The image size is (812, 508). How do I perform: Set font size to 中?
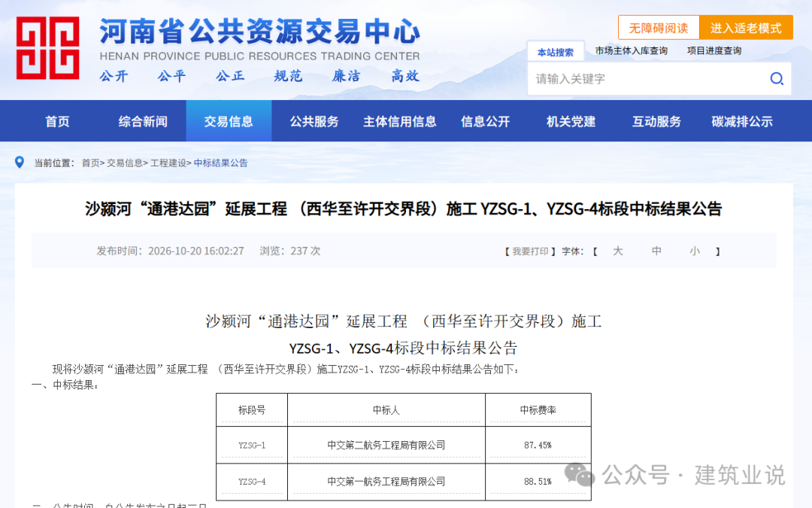(656, 251)
